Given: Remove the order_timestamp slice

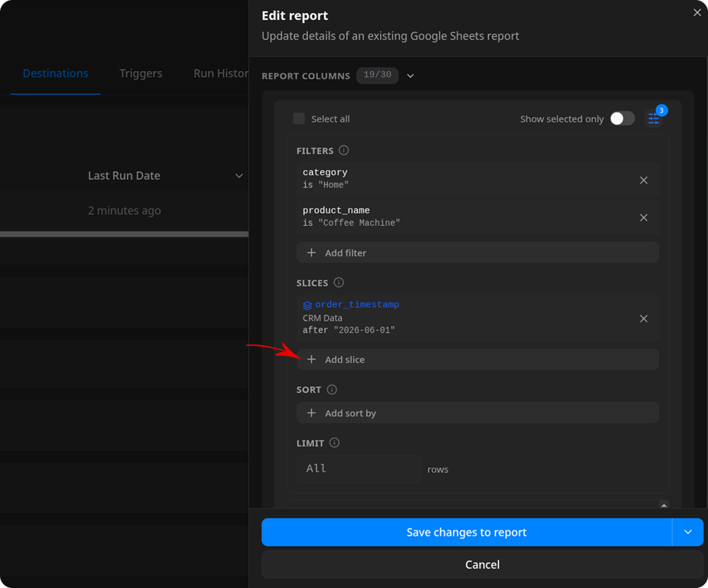Looking at the screenshot, I should (x=644, y=318).
